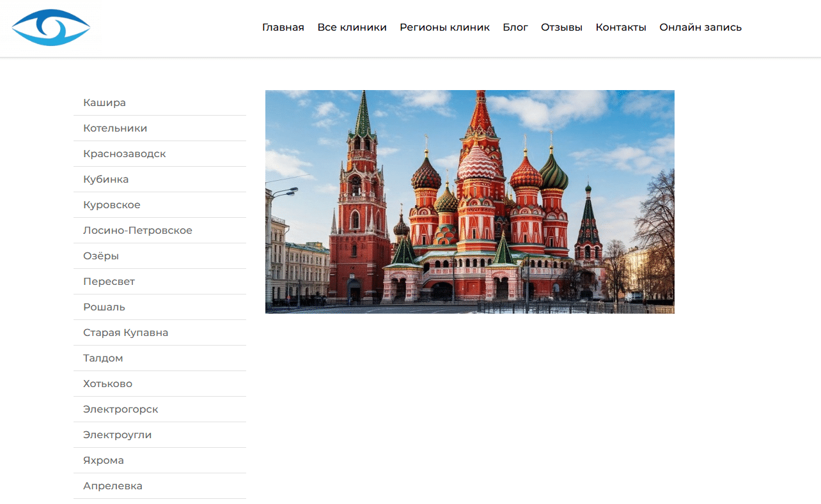The height and width of the screenshot is (504, 821).
Task: Choose Краснозаводск from the sidebar
Action: tap(124, 154)
